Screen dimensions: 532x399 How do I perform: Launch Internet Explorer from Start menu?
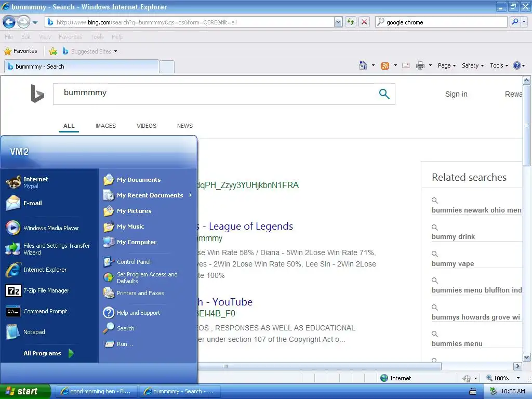coord(49,270)
